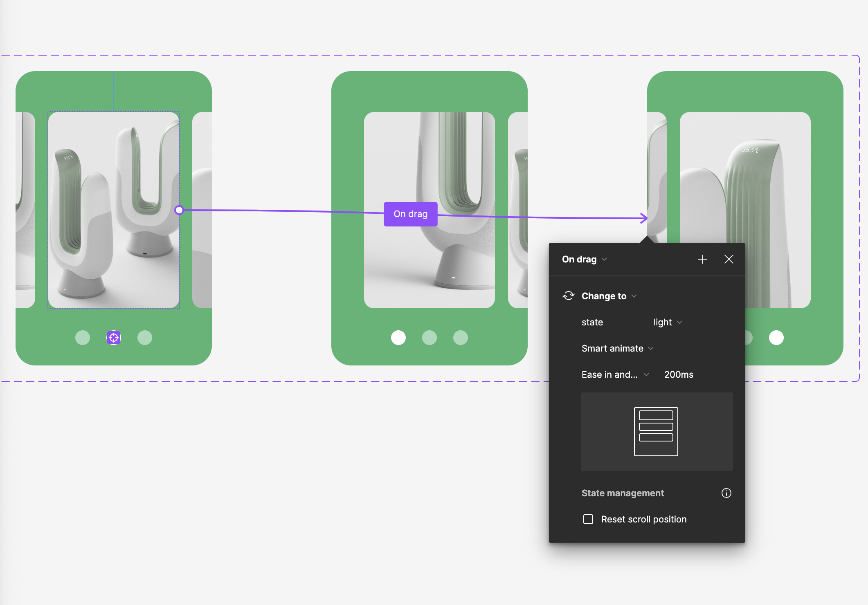
Task: Click the State management info icon
Action: [x=726, y=493]
